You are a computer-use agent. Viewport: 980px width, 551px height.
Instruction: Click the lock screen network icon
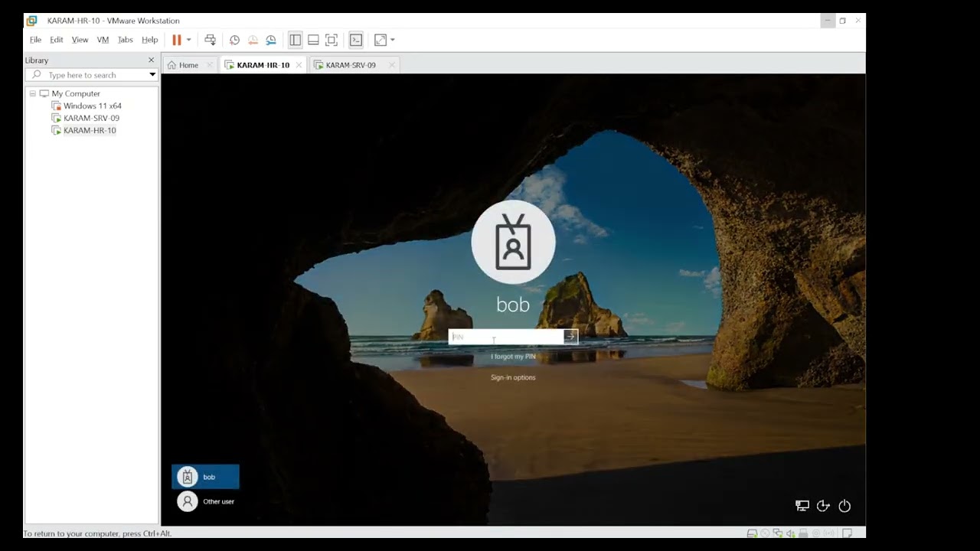(802, 506)
